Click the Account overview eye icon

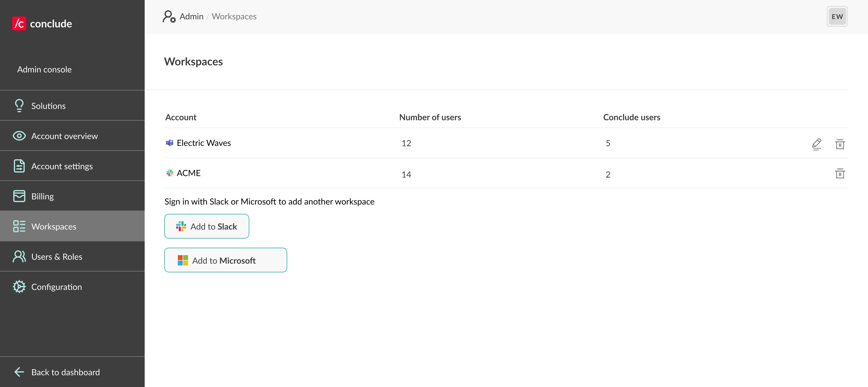pos(19,136)
